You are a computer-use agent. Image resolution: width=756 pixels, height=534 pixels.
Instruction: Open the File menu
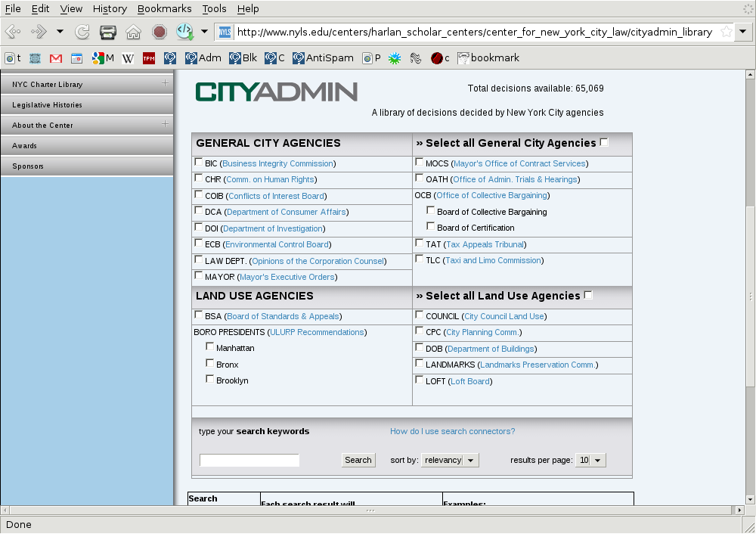13,8
